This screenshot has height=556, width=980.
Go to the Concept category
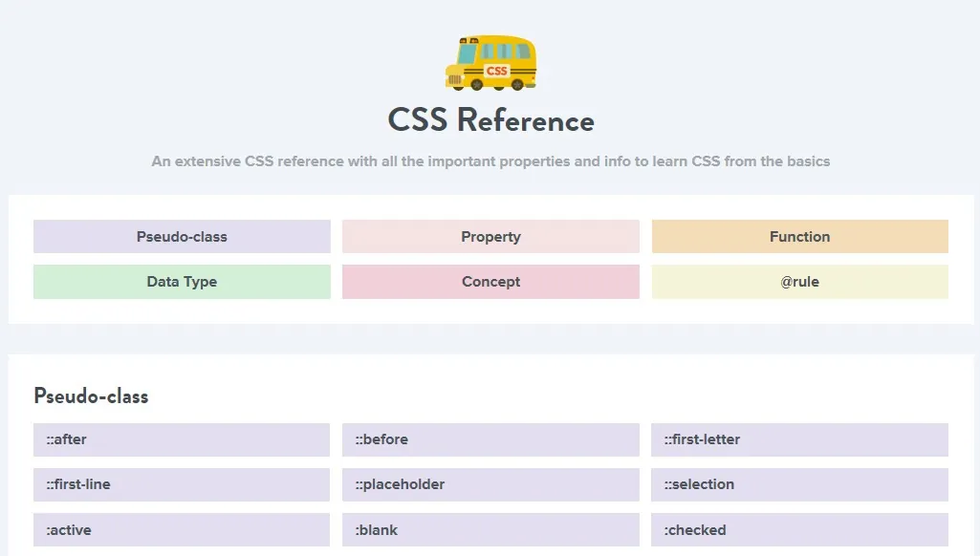click(x=490, y=282)
